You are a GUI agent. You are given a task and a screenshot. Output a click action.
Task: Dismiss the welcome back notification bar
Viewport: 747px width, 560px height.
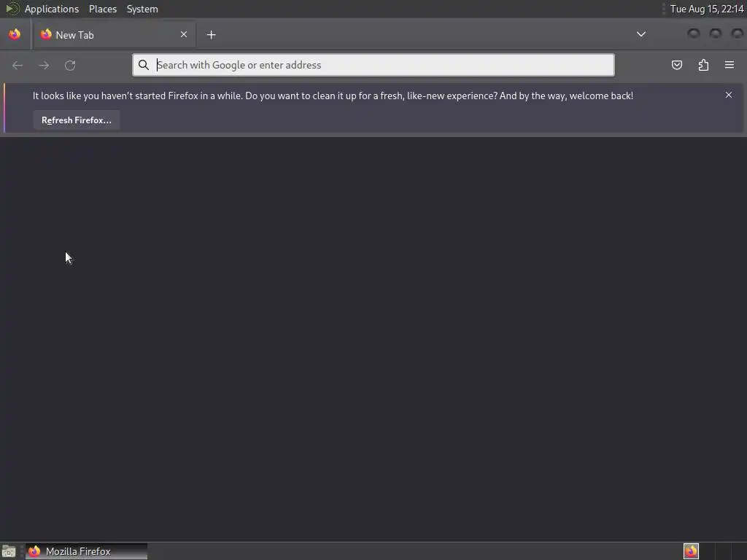[729, 95]
